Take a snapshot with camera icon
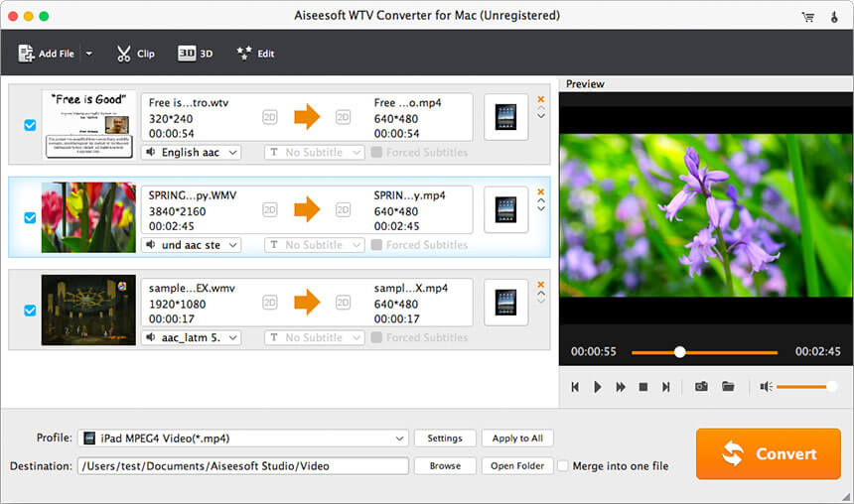 click(701, 387)
